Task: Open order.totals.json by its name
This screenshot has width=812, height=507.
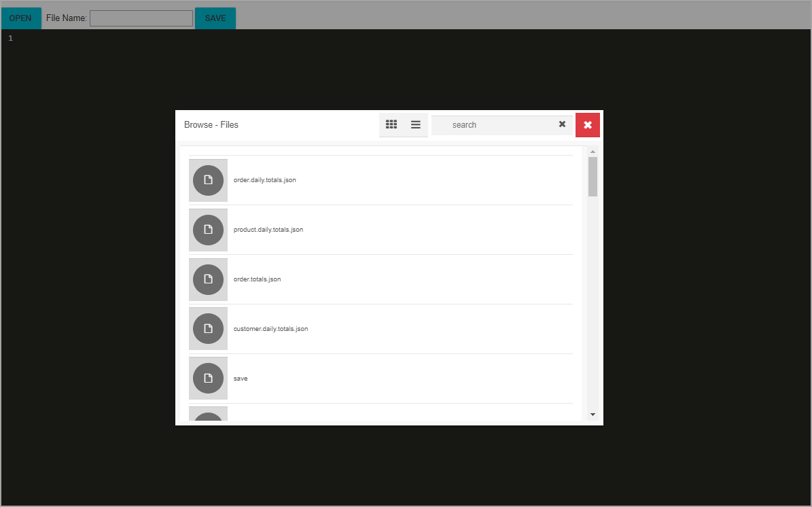Action: pyautogui.click(x=258, y=279)
